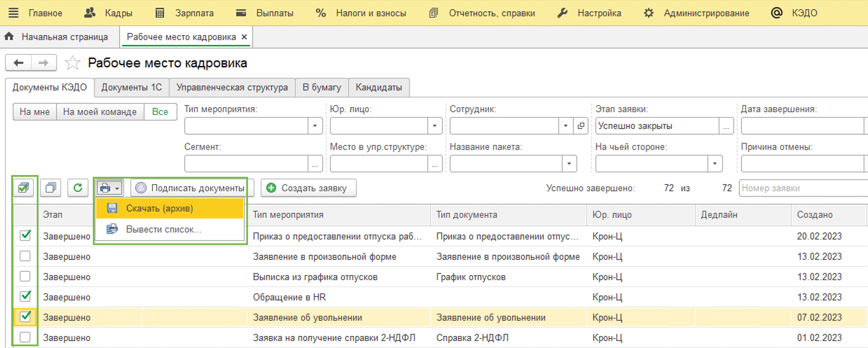This screenshot has width=868, height=348.
Task: Click the copy pages toolbar icon
Action: [51, 188]
